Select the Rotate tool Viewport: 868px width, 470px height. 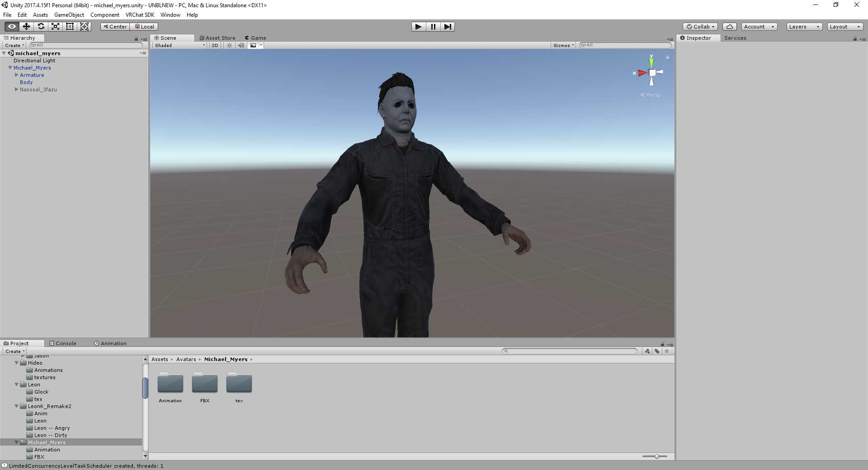[x=41, y=27]
